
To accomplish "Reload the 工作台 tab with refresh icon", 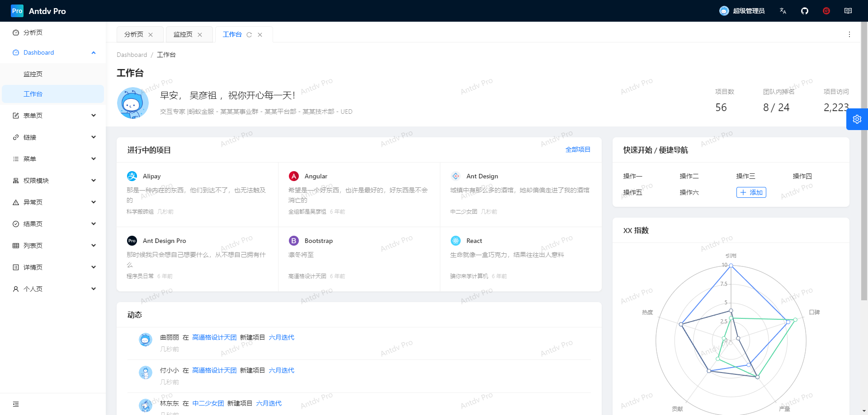I will click(x=249, y=35).
